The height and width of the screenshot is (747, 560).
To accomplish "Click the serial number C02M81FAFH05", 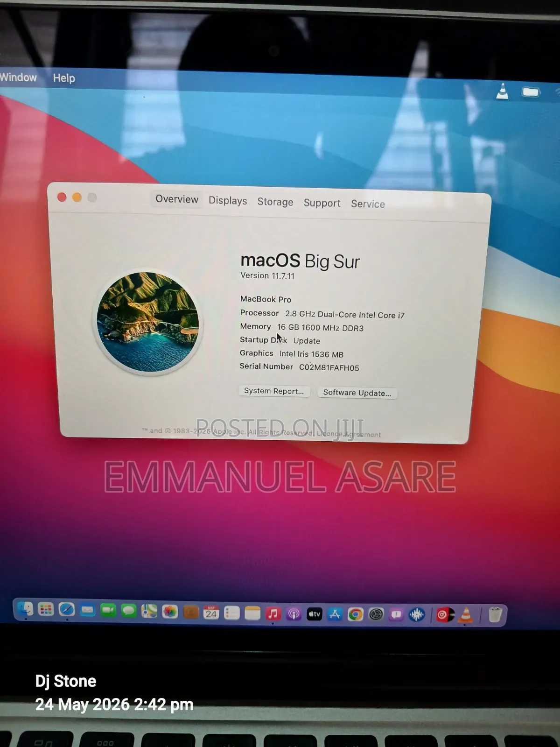I will click(x=329, y=367).
